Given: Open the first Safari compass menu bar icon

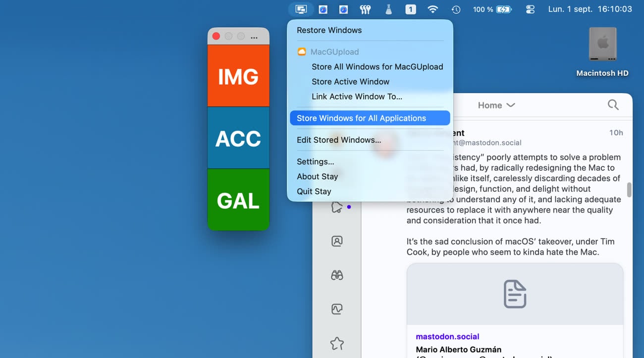Looking at the screenshot, I should (323, 9).
